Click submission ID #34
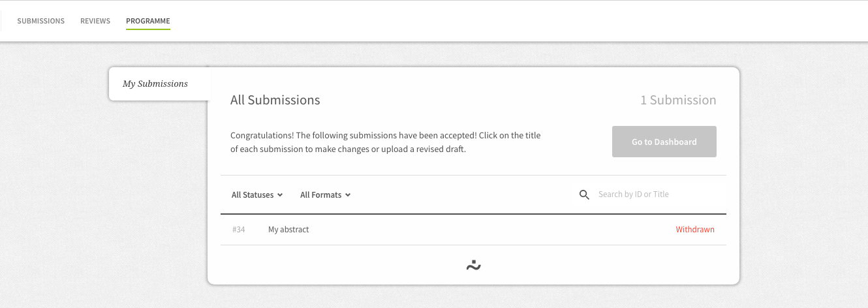 (x=238, y=230)
